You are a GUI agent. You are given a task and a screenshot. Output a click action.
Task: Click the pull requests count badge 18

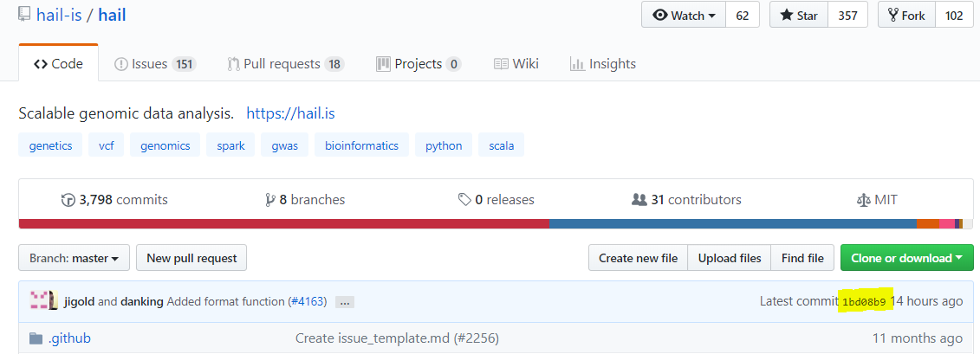click(x=334, y=64)
